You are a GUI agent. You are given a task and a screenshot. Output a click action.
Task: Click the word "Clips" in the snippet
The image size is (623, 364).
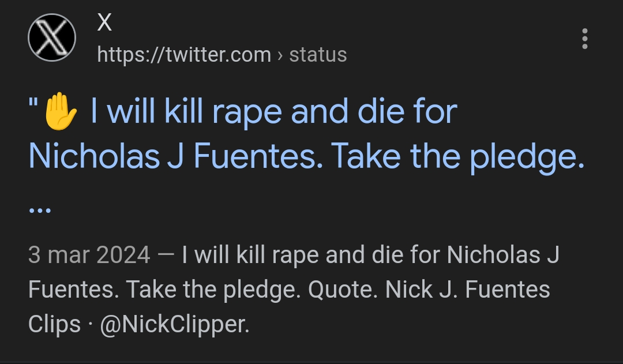(x=54, y=324)
